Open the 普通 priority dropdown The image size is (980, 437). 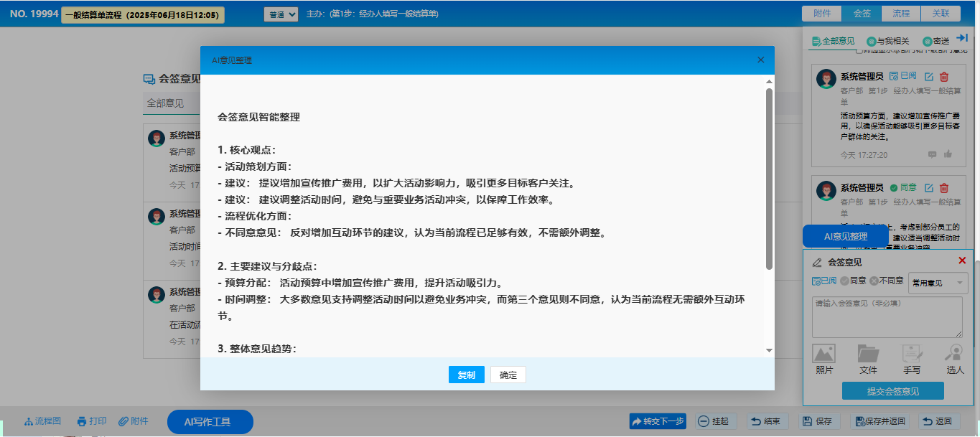(x=281, y=14)
